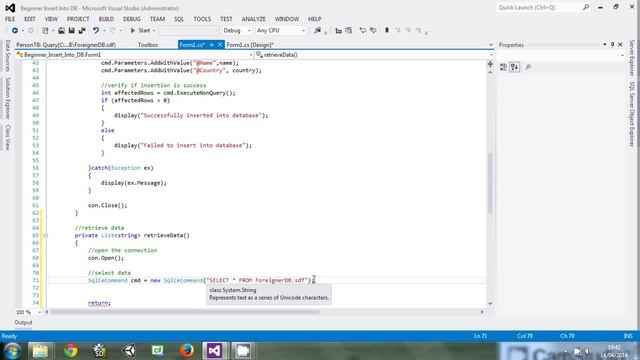Open the document tabs overflow dropdown arrow
Screen dimensions: 640x360
click(491, 45)
